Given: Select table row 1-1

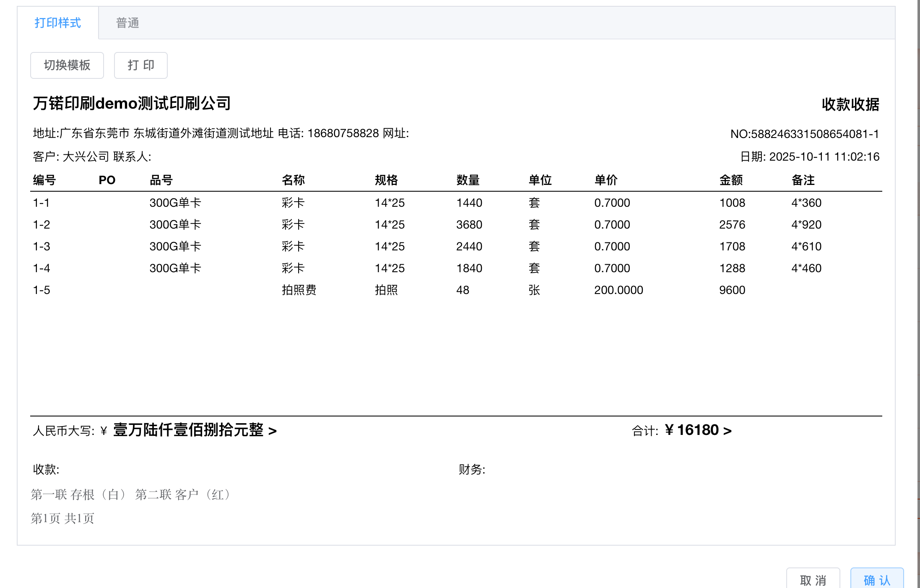Looking at the screenshot, I should click(42, 203).
